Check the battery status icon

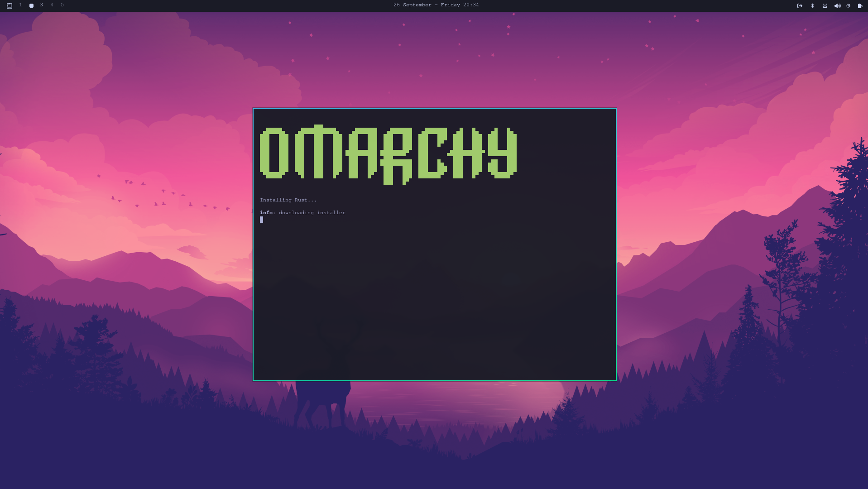pyautogui.click(x=860, y=6)
